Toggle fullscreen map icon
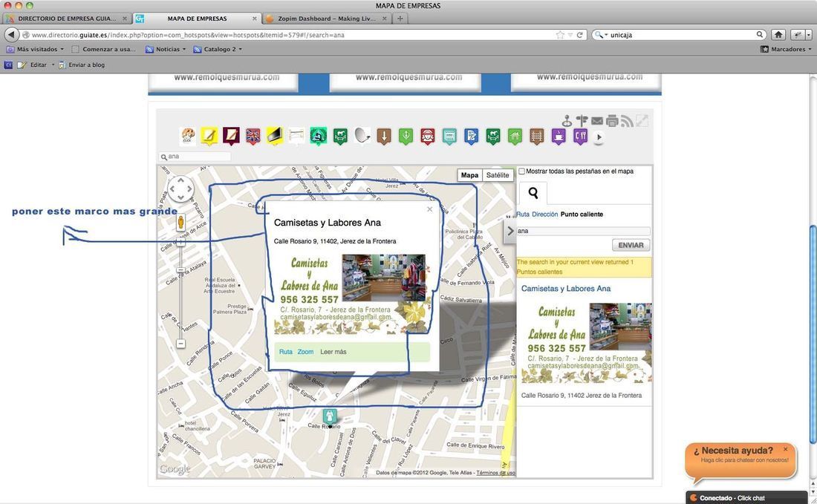Image resolution: width=817 pixels, height=504 pixels. click(642, 121)
